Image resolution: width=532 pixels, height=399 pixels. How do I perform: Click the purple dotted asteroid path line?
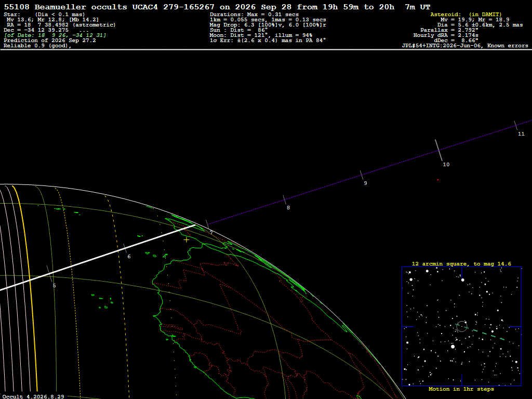pos(370,172)
